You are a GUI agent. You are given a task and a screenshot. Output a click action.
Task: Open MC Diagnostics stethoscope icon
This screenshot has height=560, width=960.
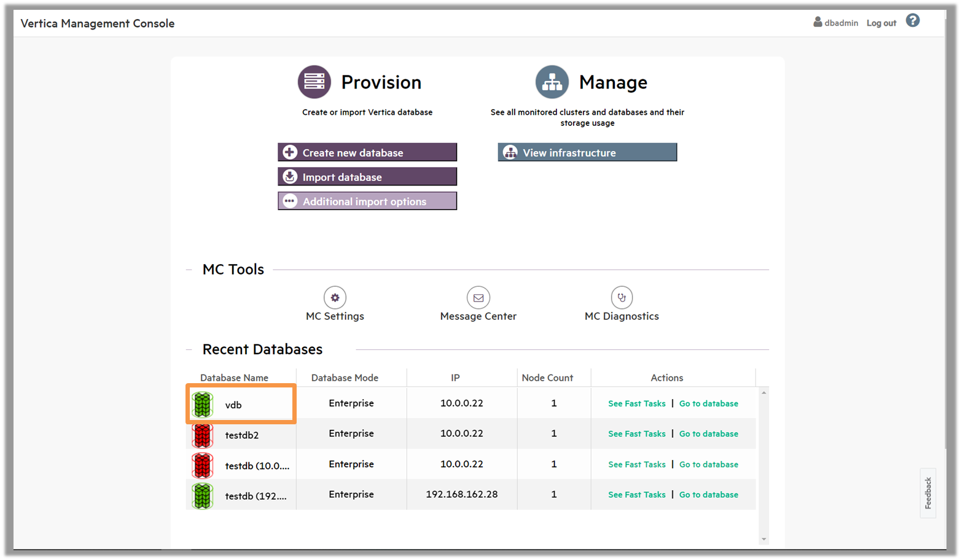pos(622,298)
